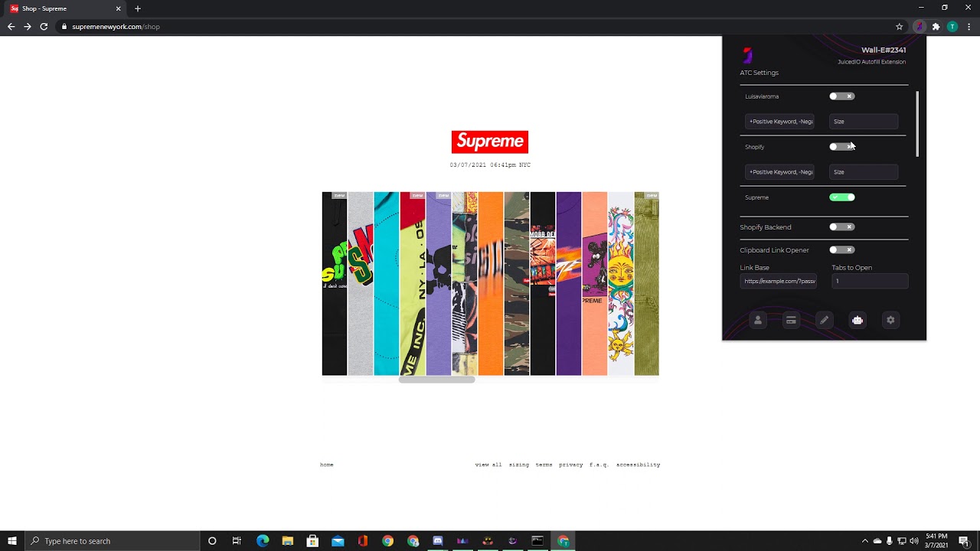Screen dimensions: 980x551
Task: Click the Windows search box
Action: pos(112,541)
